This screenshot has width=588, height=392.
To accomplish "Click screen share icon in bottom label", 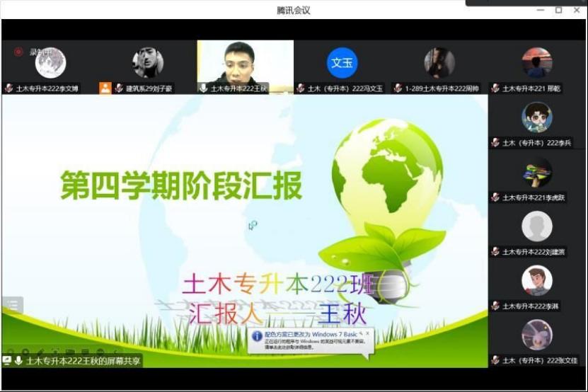I will pos(7,361).
